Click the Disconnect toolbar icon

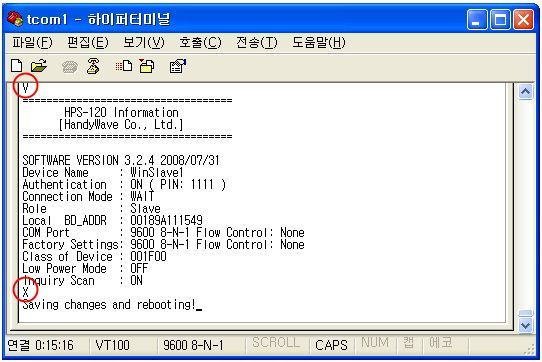point(93,66)
